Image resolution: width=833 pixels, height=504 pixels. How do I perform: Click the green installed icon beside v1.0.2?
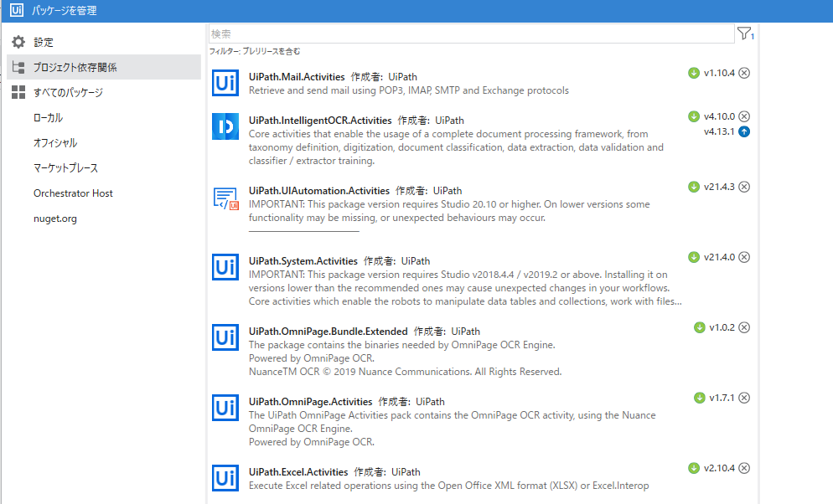pos(700,327)
